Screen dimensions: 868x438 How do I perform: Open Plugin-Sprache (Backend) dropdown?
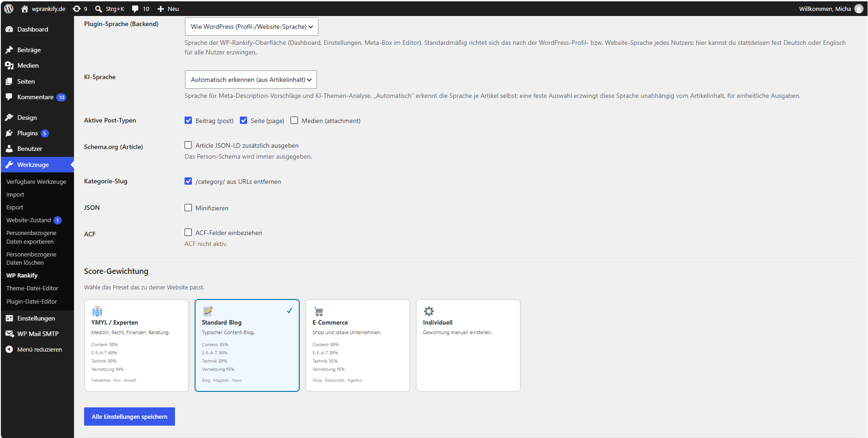251,27
